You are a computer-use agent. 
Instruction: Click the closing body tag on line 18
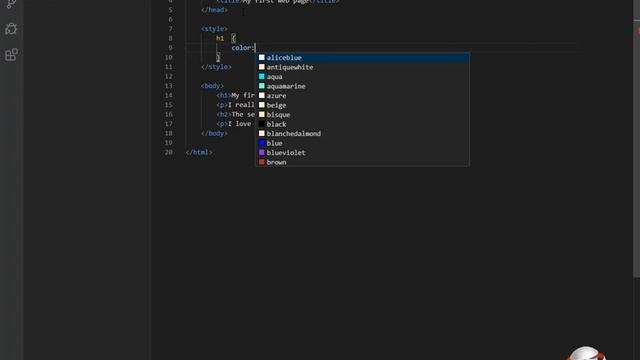pos(214,133)
